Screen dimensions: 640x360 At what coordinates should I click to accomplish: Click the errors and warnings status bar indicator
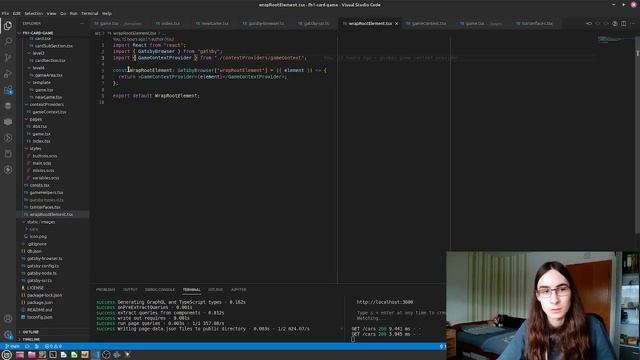[53, 346]
